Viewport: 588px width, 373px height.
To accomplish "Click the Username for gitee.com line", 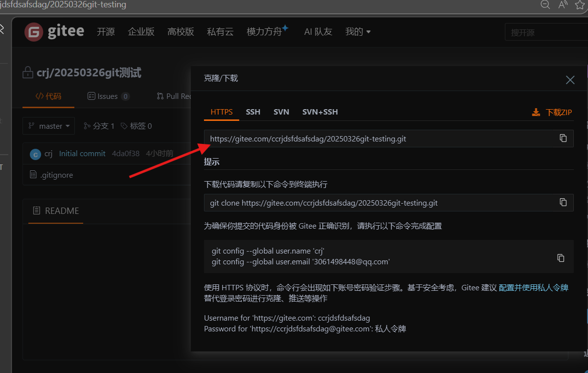I will 287,318.
